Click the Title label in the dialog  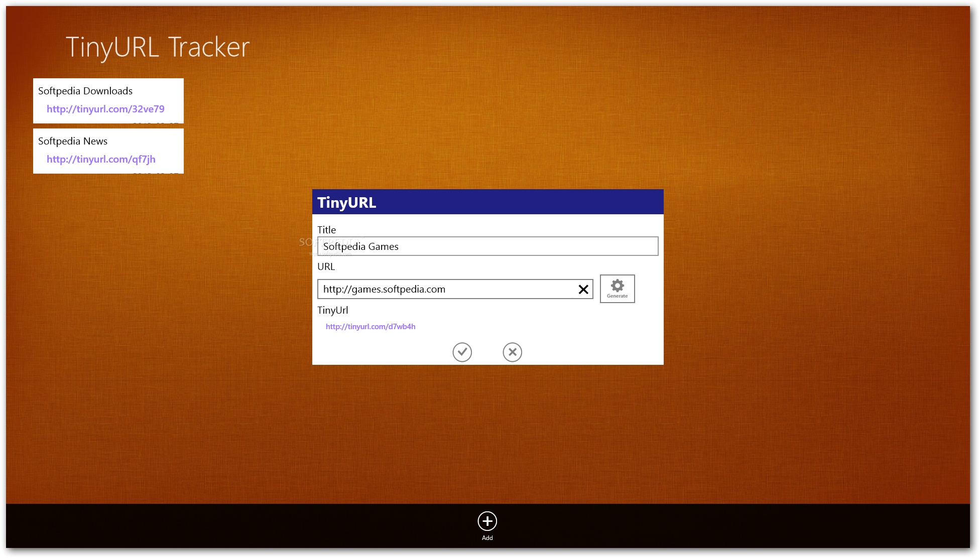click(x=326, y=230)
